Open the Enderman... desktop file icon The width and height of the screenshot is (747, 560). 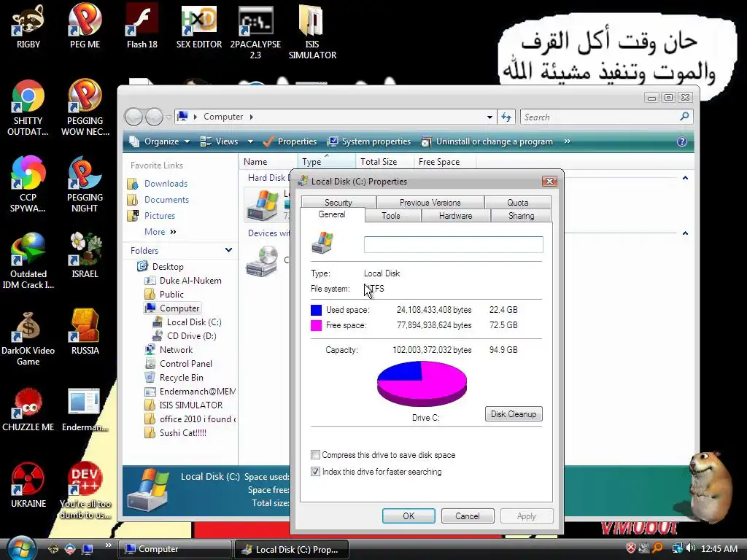click(85, 408)
